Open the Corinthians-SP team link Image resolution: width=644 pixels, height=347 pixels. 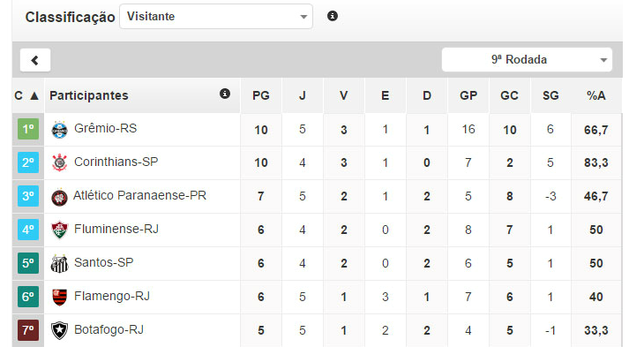pyautogui.click(x=116, y=162)
